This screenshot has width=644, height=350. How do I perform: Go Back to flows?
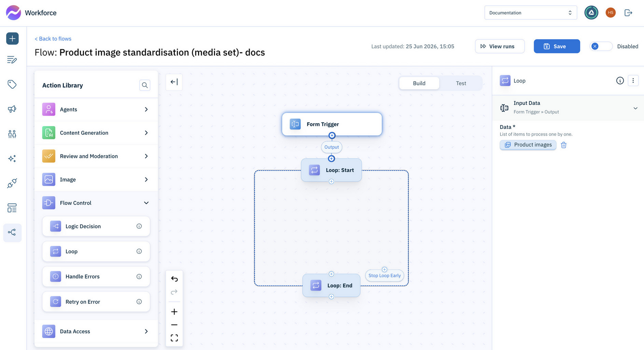point(53,39)
